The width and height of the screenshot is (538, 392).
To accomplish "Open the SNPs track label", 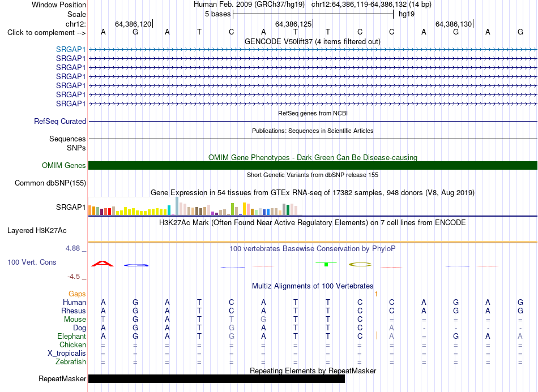I will [x=76, y=148].
